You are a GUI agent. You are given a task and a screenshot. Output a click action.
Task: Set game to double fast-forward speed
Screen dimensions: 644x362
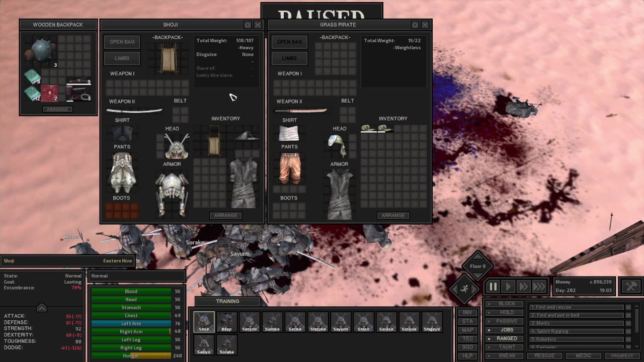click(523, 287)
